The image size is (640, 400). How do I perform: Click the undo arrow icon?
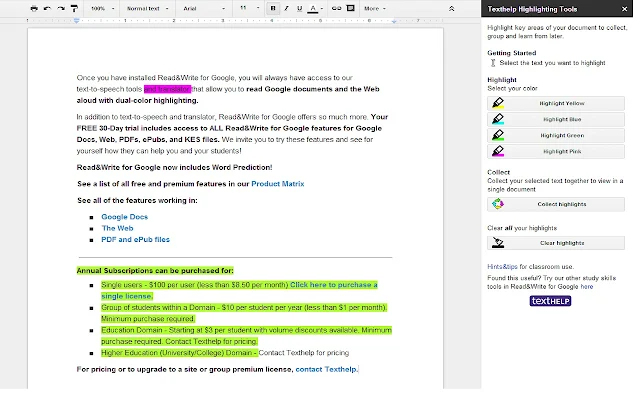[47, 9]
